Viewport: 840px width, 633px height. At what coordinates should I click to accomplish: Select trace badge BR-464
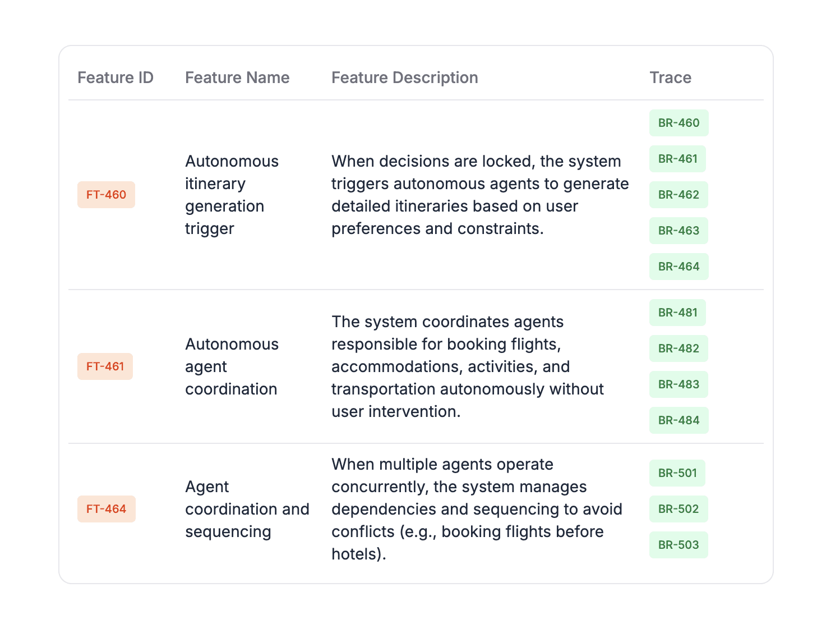[x=679, y=267]
